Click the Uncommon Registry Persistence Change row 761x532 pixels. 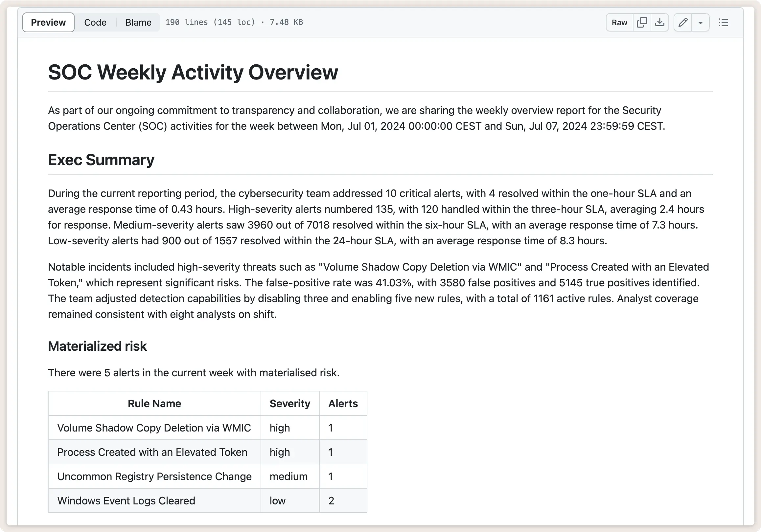(154, 477)
